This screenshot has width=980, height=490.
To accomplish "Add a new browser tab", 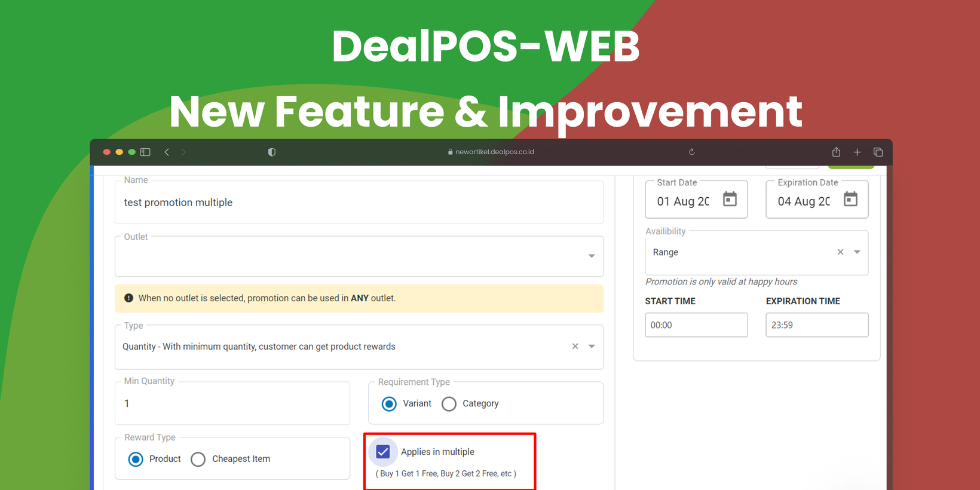I will 857,152.
